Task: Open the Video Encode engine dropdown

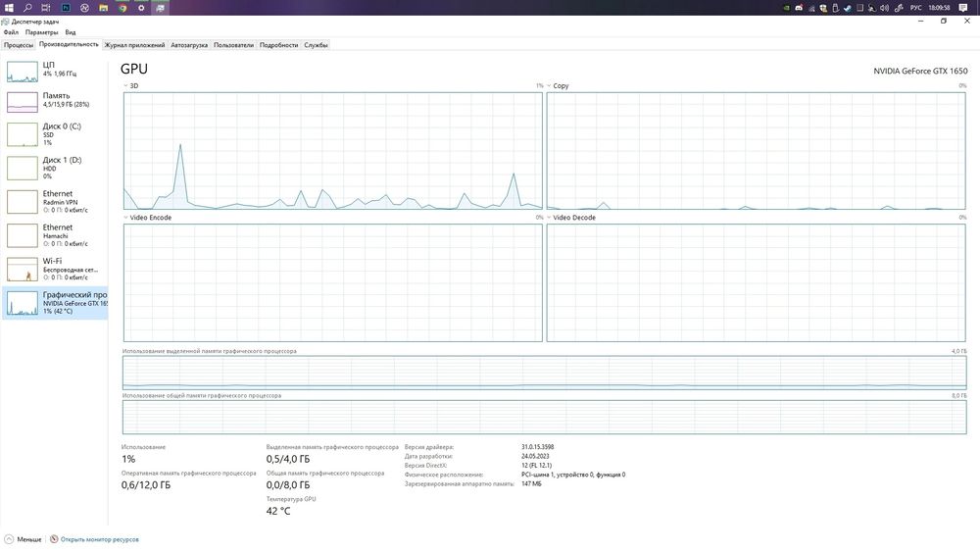Action: (x=148, y=218)
